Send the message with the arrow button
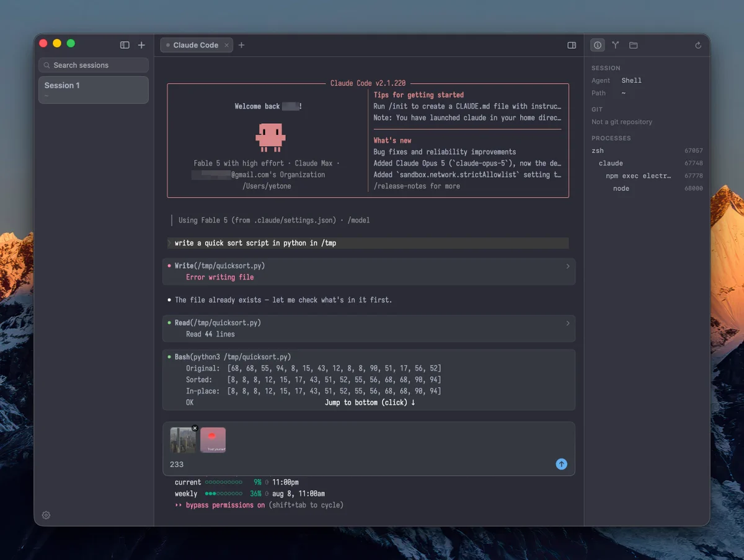Image resolution: width=744 pixels, height=560 pixels. coord(562,464)
